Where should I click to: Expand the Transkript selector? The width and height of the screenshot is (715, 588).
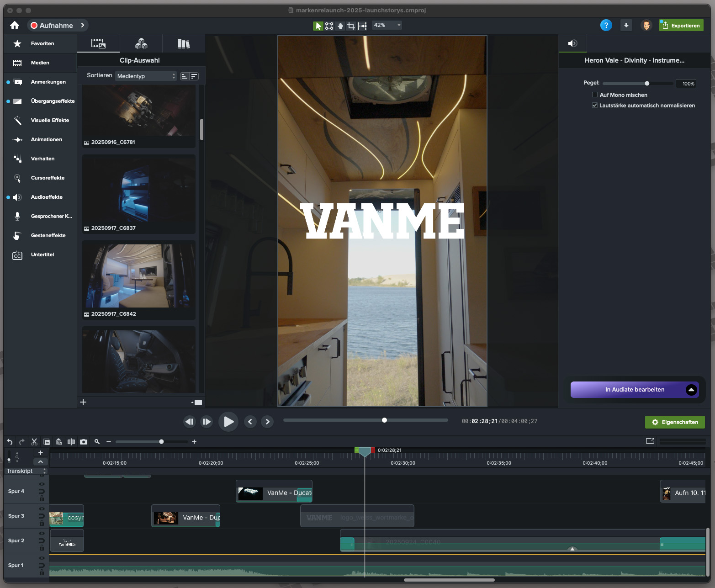(x=26, y=471)
